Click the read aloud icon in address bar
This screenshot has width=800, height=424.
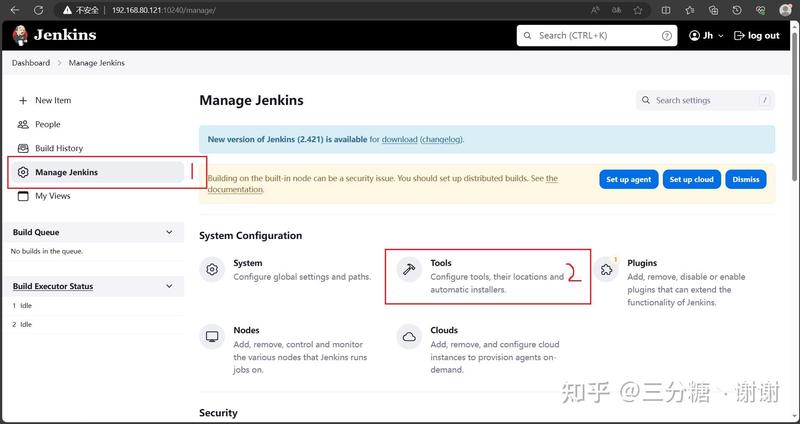tap(595, 10)
